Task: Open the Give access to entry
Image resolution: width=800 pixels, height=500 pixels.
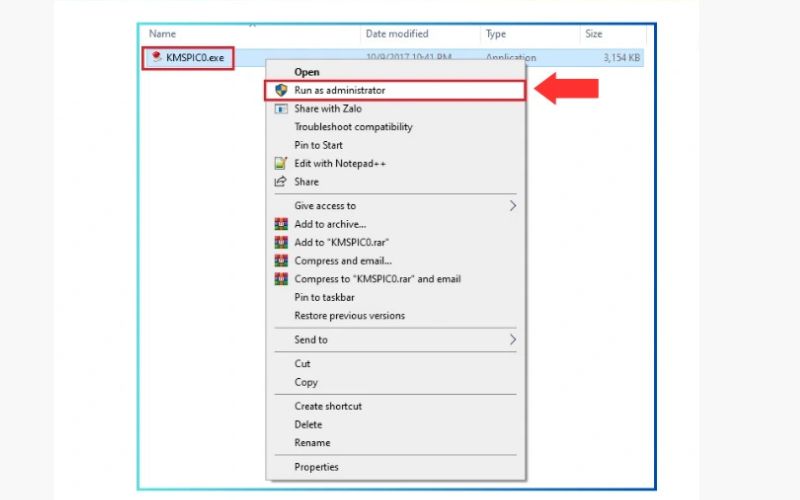Action: (325, 206)
